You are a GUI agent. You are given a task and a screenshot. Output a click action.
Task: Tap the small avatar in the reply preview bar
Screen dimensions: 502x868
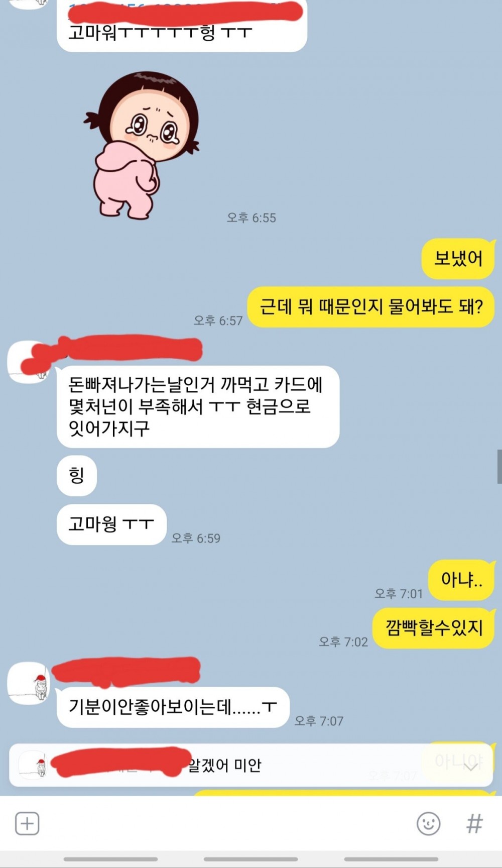click(x=33, y=765)
